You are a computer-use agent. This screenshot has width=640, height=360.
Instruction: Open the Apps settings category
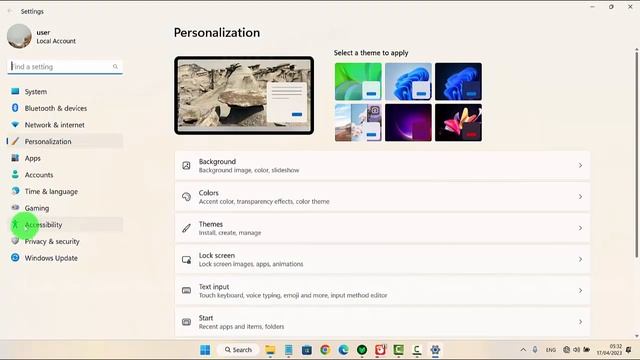click(x=65, y=158)
